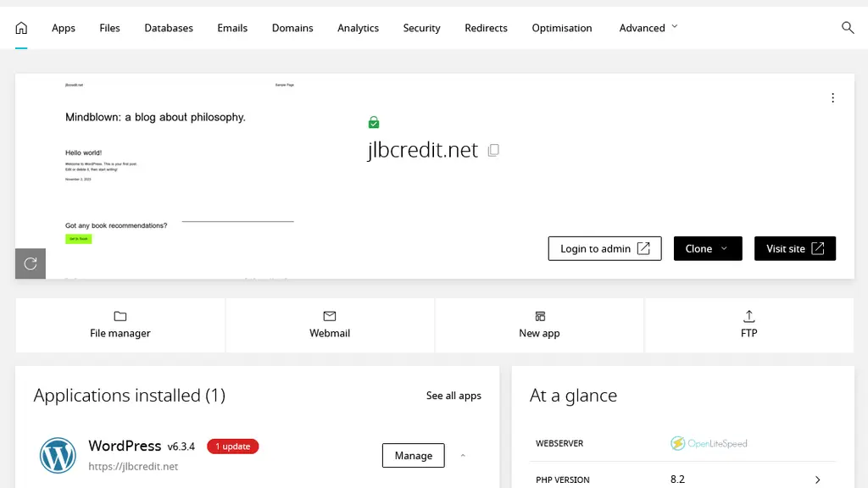Screen dimensions: 868x488
Task: Click the Applications installed (1) heading
Action: (x=130, y=396)
